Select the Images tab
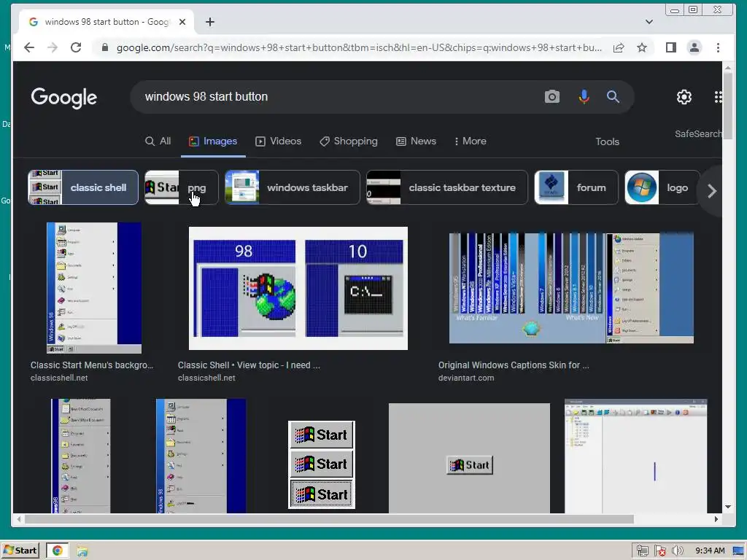The width and height of the screenshot is (747, 560). [213, 141]
